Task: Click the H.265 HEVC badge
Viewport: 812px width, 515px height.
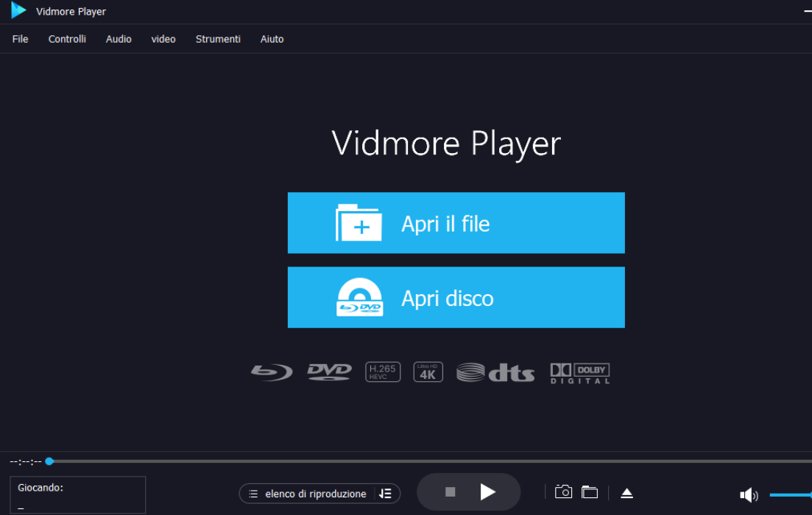Action: pyautogui.click(x=383, y=372)
